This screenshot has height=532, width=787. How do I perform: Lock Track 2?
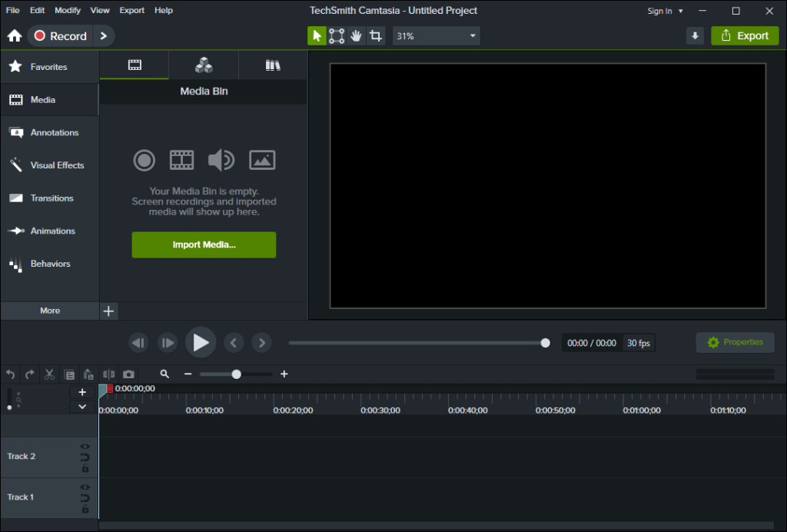(85, 468)
